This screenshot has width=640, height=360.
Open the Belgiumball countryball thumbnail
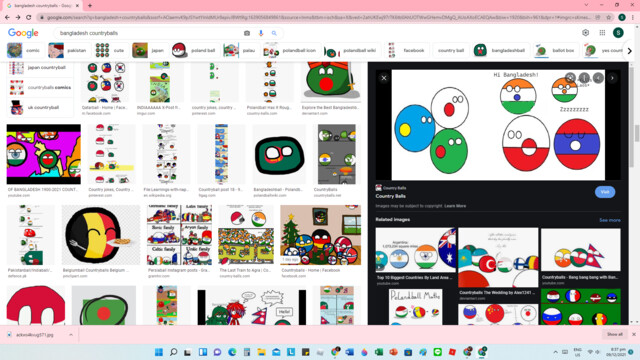point(100,235)
